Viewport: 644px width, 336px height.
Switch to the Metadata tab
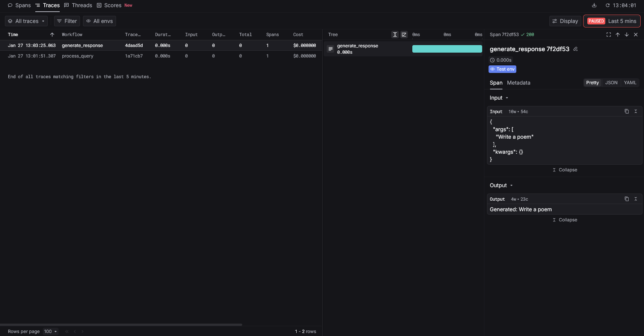click(x=518, y=83)
